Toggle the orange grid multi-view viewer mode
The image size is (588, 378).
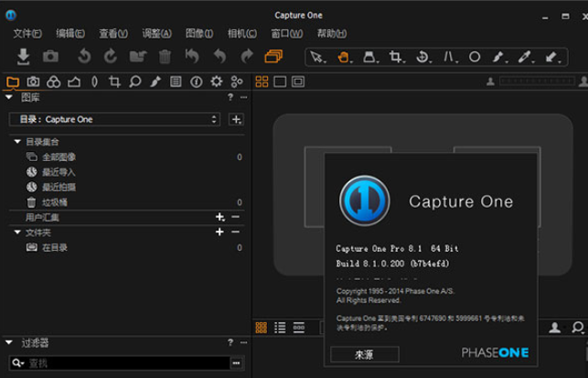point(262,81)
